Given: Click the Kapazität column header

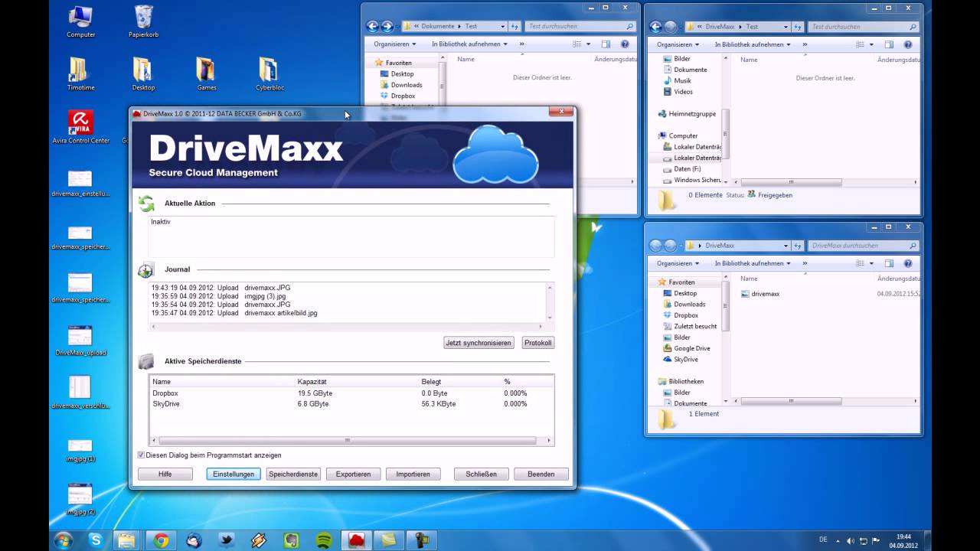Looking at the screenshot, I should [358, 381].
